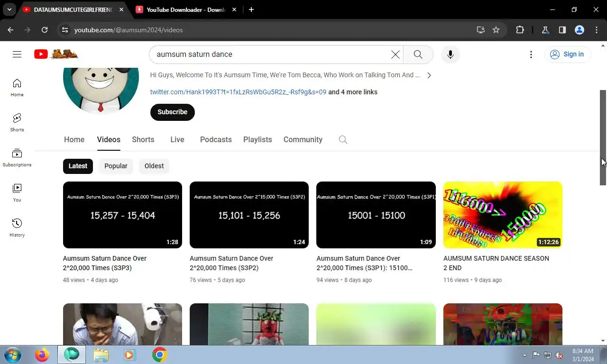This screenshot has height=364, width=607.
Task: Open Chrome side panel icon
Action: point(562,30)
